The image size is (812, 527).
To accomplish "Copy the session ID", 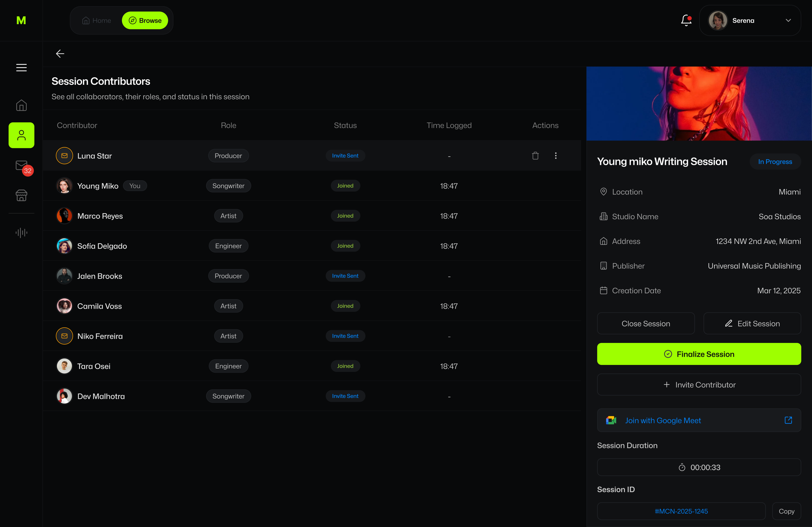I will click(786, 511).
